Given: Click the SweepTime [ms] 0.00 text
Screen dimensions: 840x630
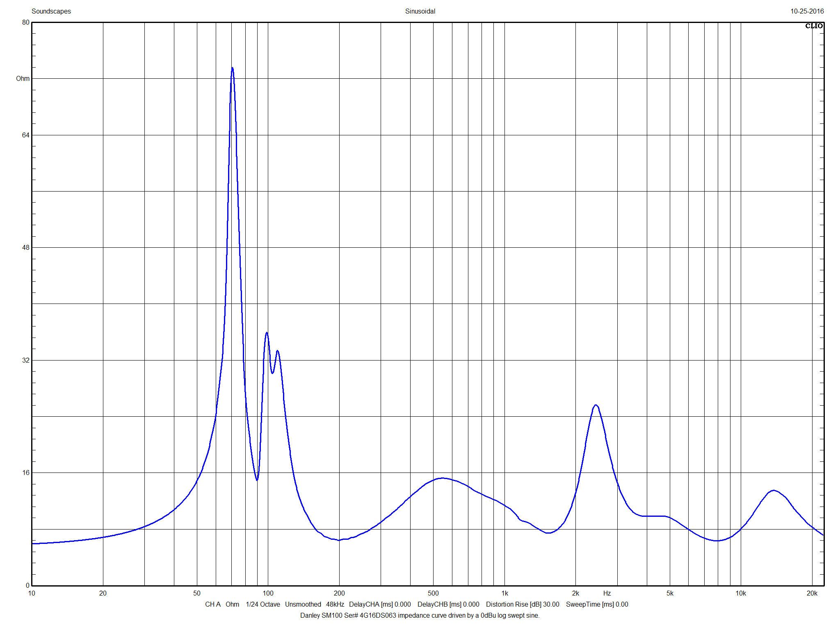Looking at the screenshot, I should coord(597,604).
